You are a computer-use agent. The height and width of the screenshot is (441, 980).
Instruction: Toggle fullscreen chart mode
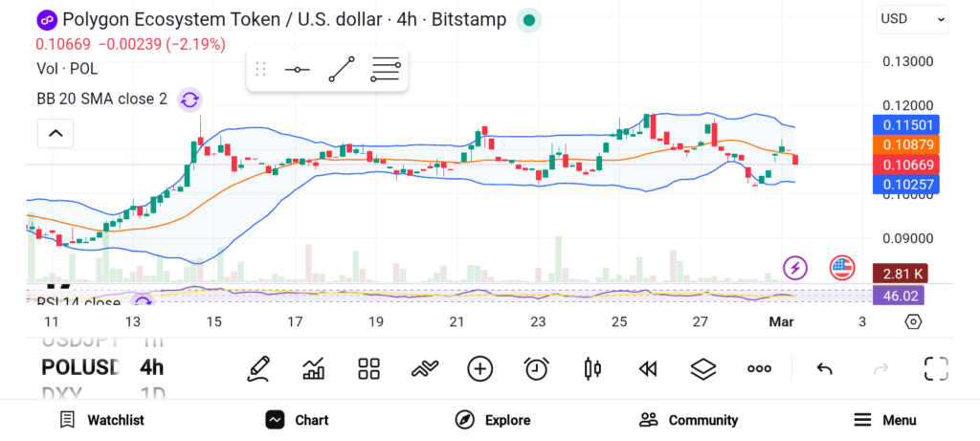pyautogui.click(x=935, y=368)
